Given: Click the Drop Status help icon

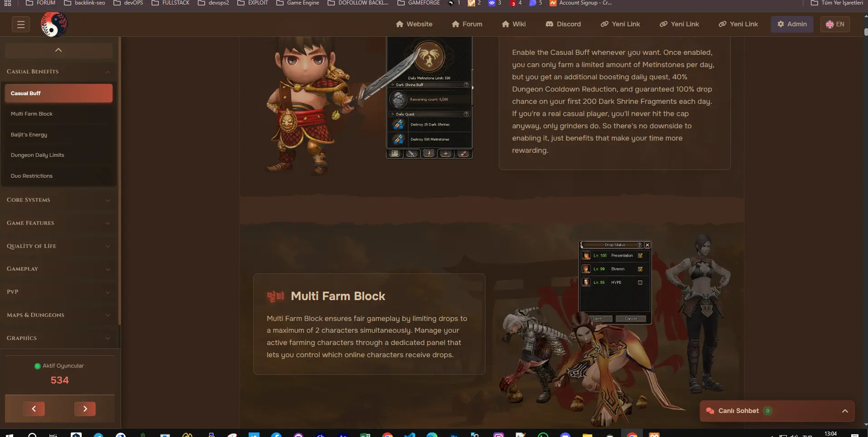Looking at the screenshot, I should click(x=640, y=245).
